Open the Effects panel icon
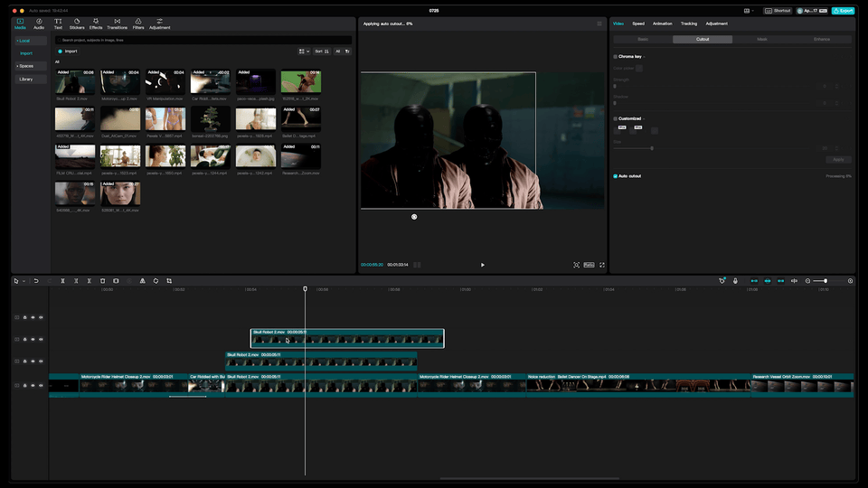 click(96, 23)
